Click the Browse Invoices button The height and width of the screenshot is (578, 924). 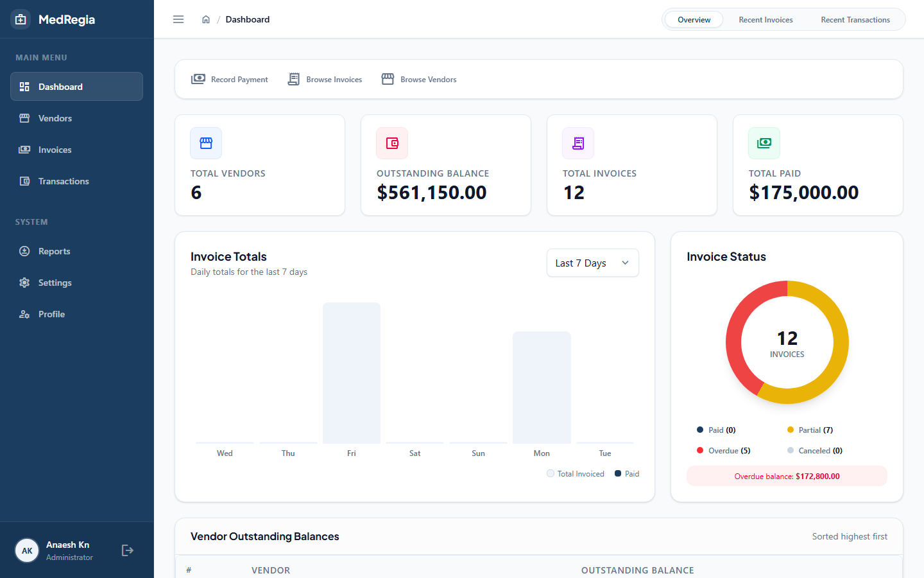(x=325, y=80)
